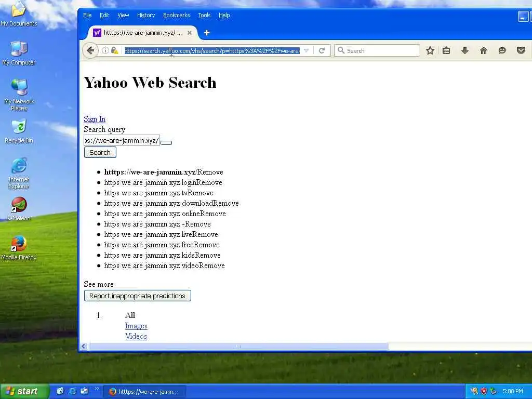Click the Sign In link

tap(95, 119)
